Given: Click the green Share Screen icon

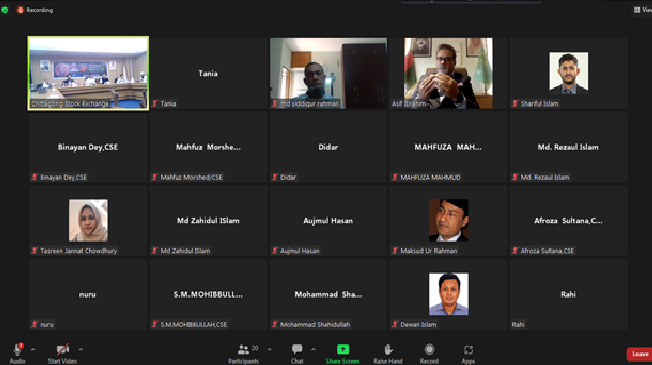Looking at the screenshot, I should [x=343, y=349].
